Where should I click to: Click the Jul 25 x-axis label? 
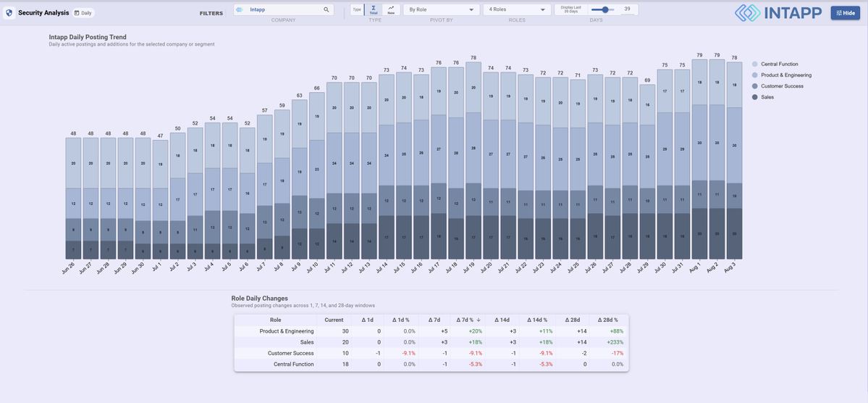573,268
